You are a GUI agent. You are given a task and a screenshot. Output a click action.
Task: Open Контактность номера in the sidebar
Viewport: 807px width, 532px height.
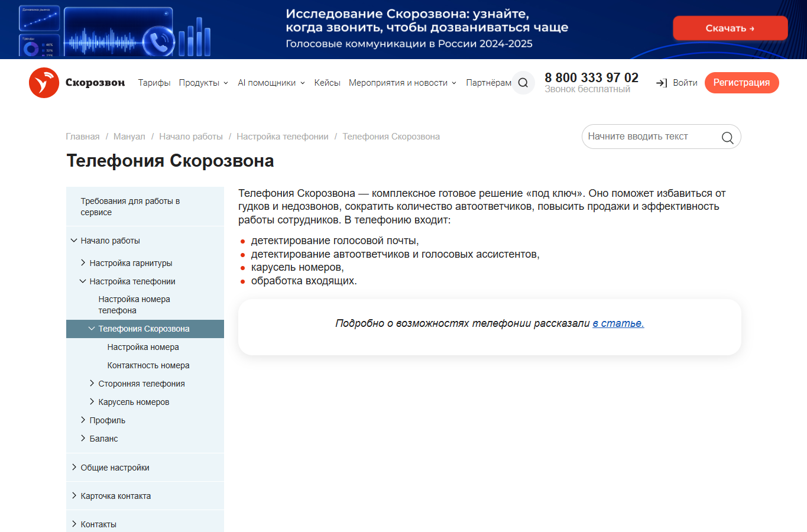[x=148, y=365]
